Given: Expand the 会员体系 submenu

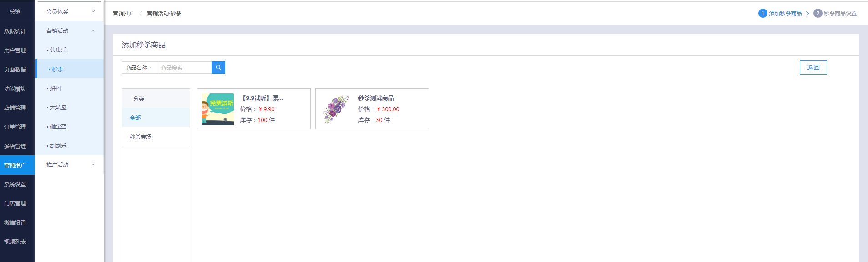Looking at the screenshot, I should tap(70, 11).
